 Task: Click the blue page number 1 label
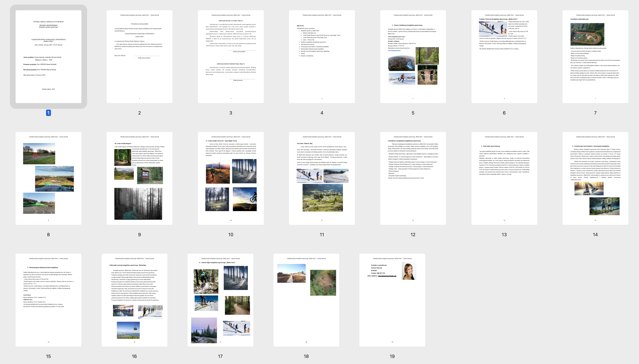pyautogui.click(x=48, y=113)
